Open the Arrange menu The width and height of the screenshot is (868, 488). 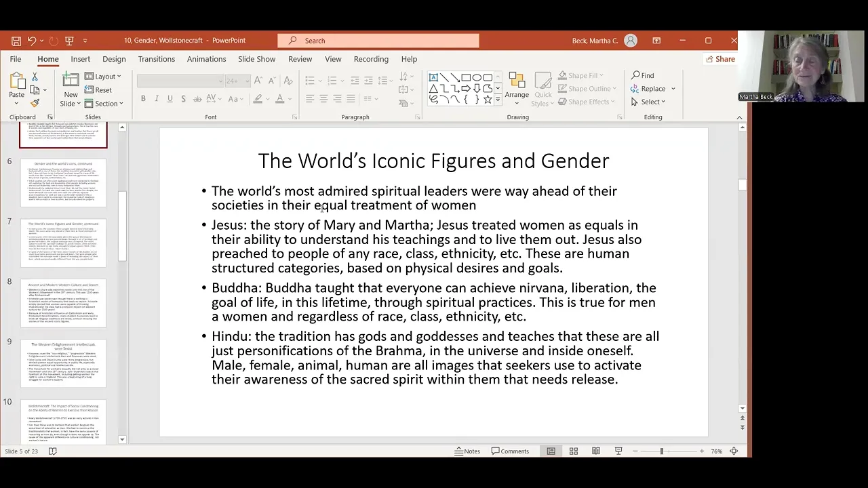[x=517, y=88]
